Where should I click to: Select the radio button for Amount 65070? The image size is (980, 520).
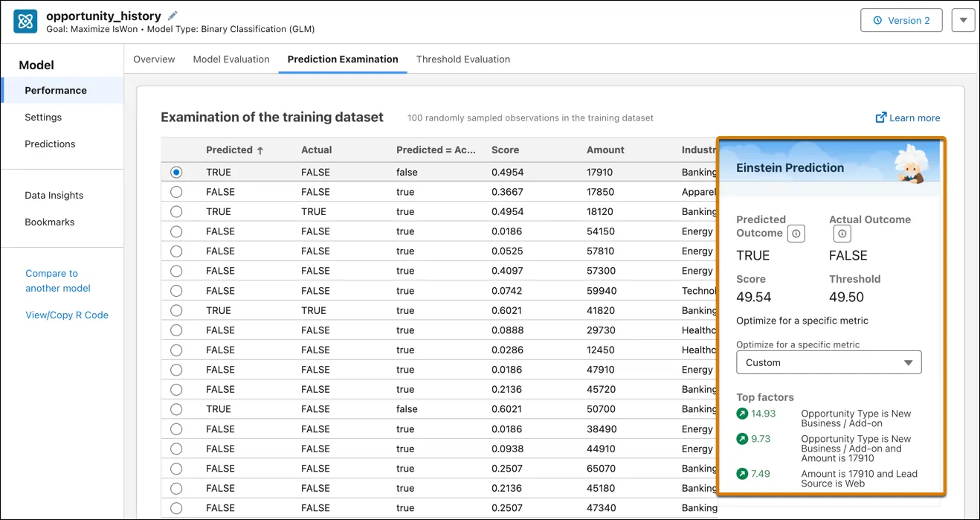pos(176,469)
